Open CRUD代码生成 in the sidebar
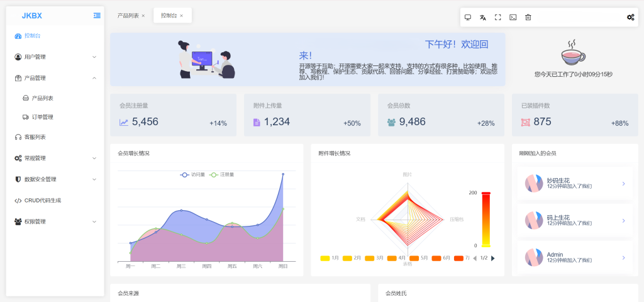644x302 pixels. pos(55,201)
